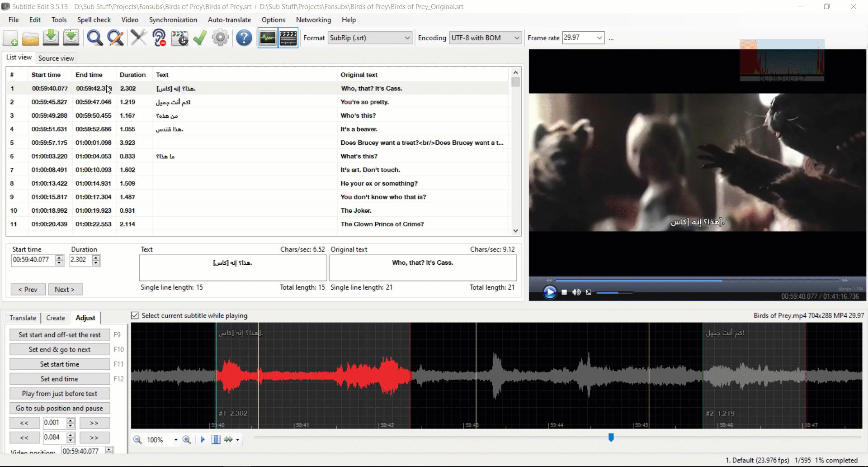
Task: Toggle the video player toolbar icon
Action: [288, 38]
